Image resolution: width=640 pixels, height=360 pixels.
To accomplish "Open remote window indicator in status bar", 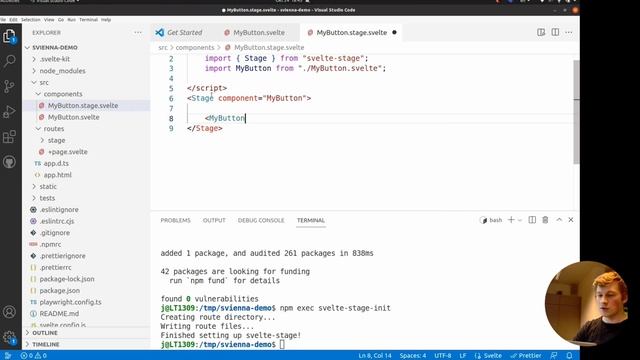I will pos(7,356).
